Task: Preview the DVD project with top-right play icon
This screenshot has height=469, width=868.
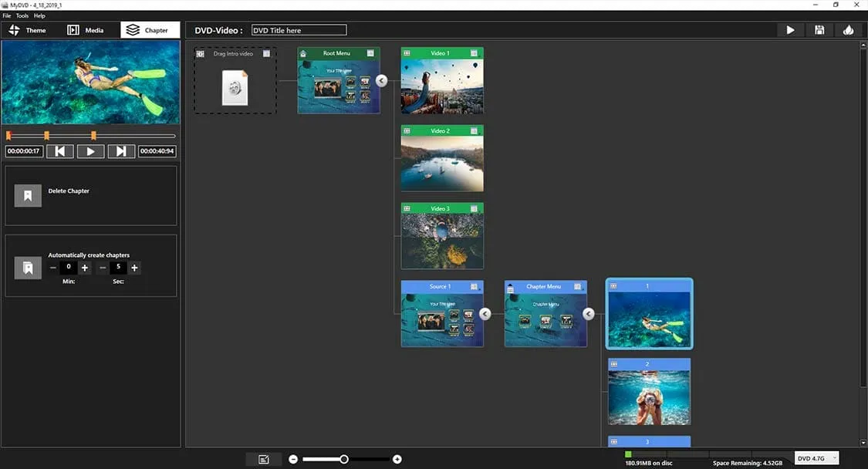Action: (x=790, y=30)
